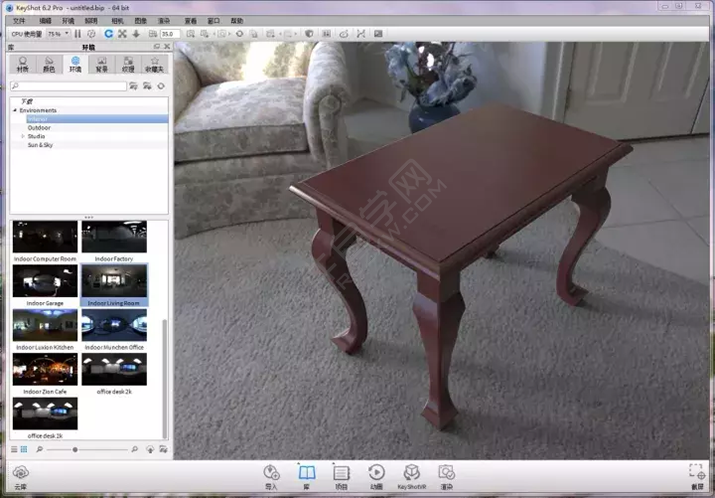
Task: Switch to the Materials (材质) library tab
Action: 23,64
